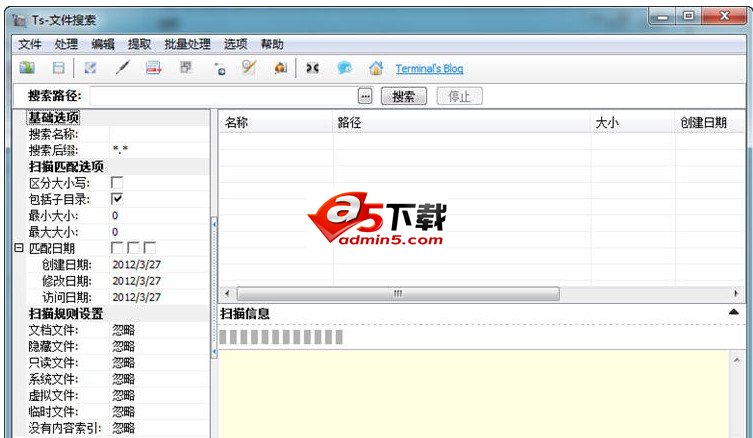Image resolution: width=753 pixels, height=438 pixels.
Task: Open the 提取 menu
Action: pyautogui.click(x=139, y=44)
